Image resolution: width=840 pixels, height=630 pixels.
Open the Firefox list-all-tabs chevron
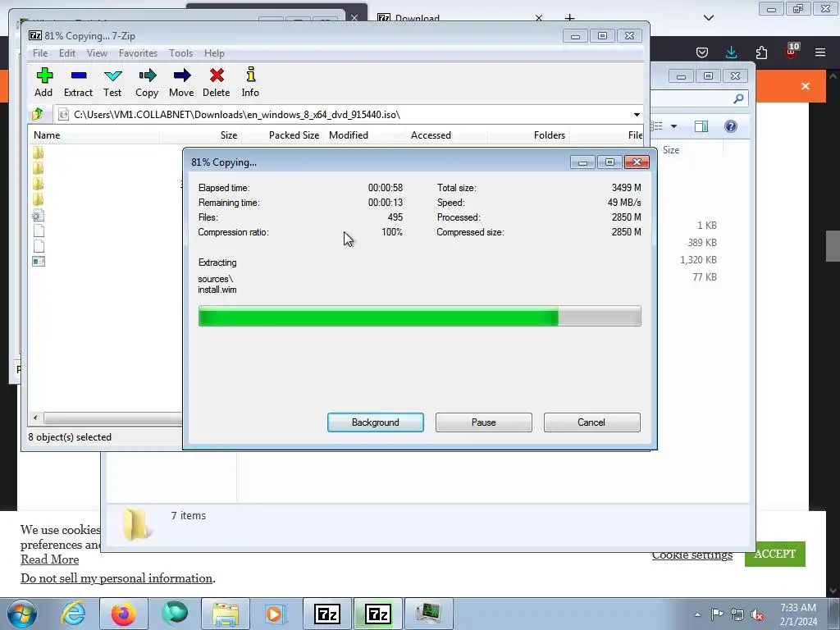click(709, 18)
